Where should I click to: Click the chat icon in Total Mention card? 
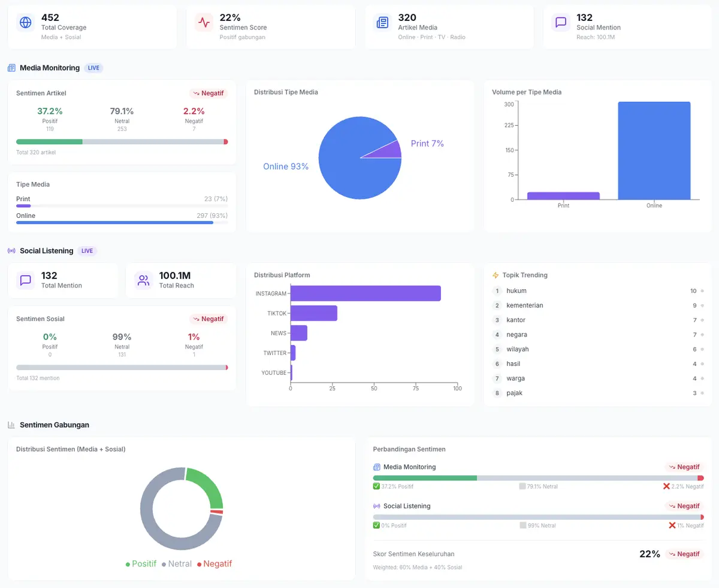pos(26,280)
